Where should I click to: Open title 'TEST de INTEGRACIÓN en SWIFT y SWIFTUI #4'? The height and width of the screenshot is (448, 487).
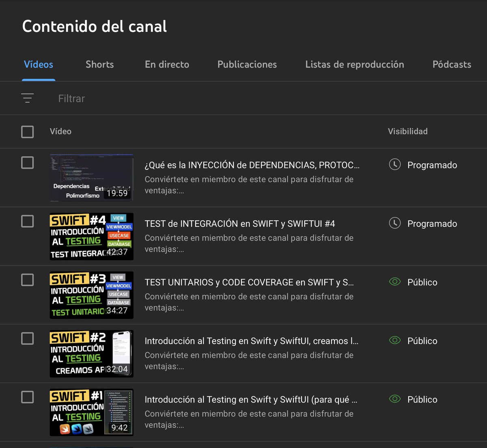(240, 224)
